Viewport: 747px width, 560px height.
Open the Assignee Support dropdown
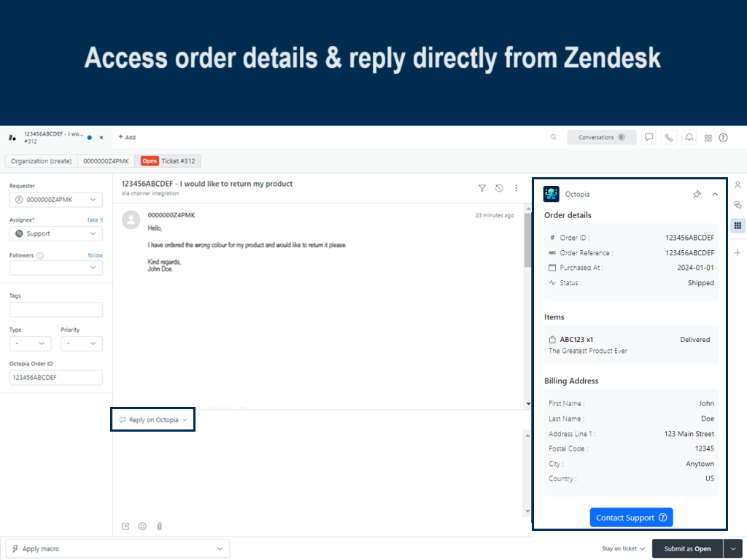click(x=56, y=233)
